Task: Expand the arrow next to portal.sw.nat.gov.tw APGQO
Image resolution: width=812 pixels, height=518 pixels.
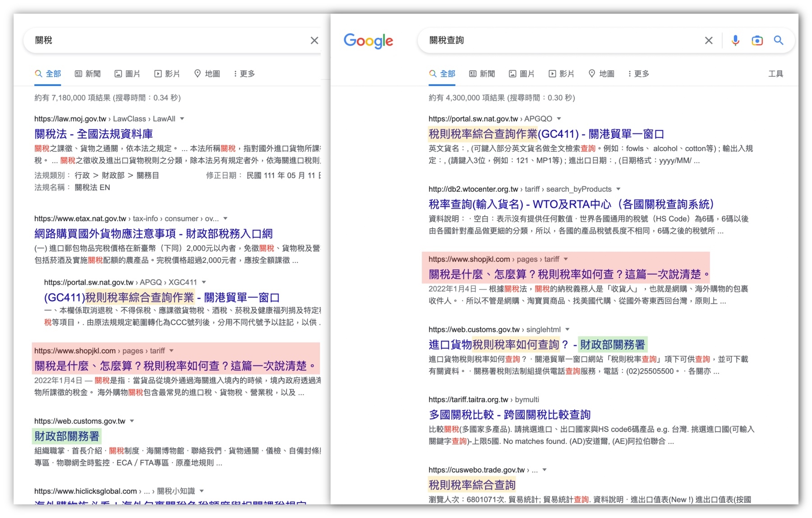Action: coord(558,119)
